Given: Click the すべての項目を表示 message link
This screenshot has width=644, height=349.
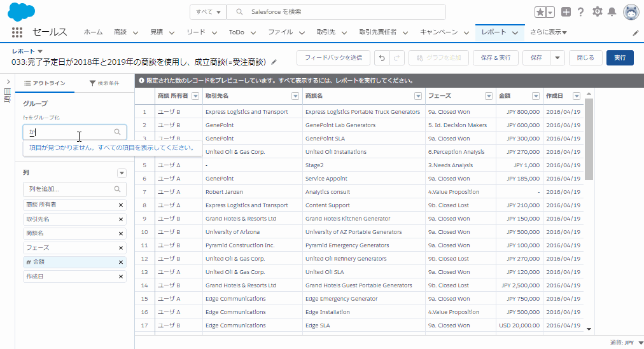Looking at the screenshot, I should [x=111, y=147].
